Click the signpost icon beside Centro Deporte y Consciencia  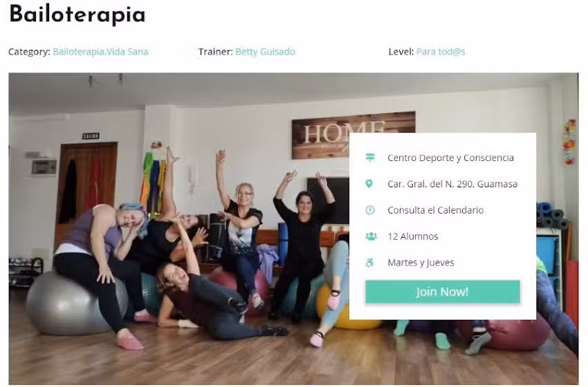[370, 158]
